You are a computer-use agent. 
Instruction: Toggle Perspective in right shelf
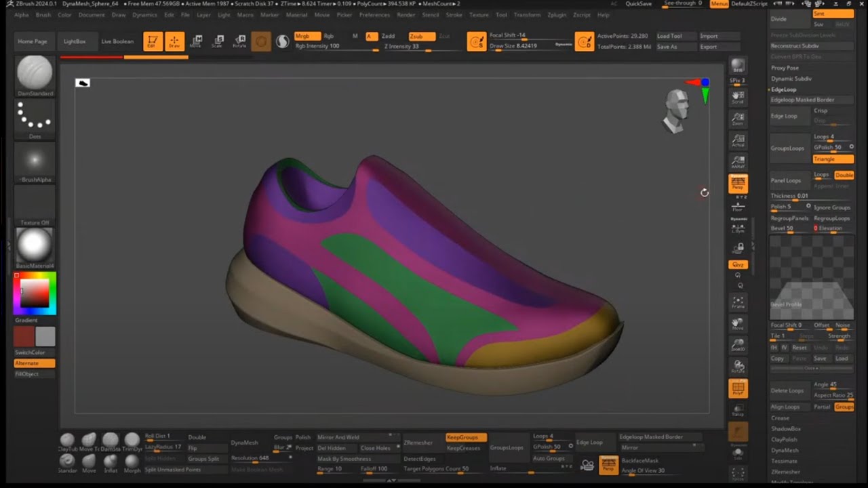[738, 184]
